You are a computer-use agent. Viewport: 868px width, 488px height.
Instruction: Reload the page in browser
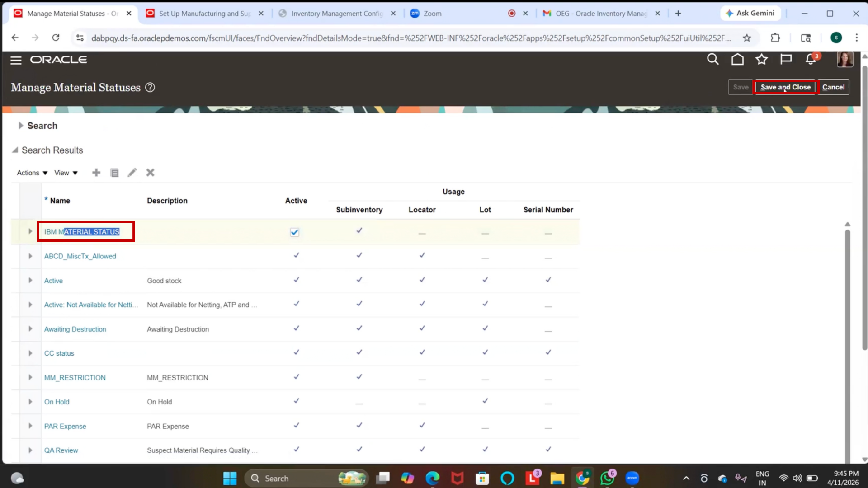[56, 38]
